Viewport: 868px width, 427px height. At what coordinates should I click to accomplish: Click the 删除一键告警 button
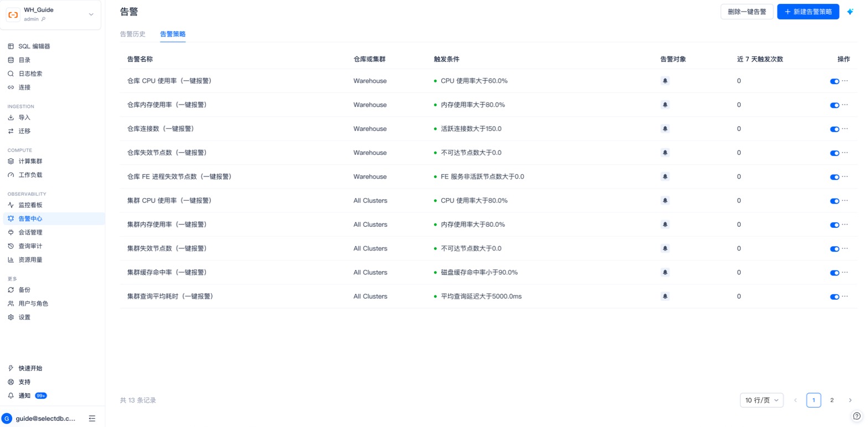[x=747, y=12]
